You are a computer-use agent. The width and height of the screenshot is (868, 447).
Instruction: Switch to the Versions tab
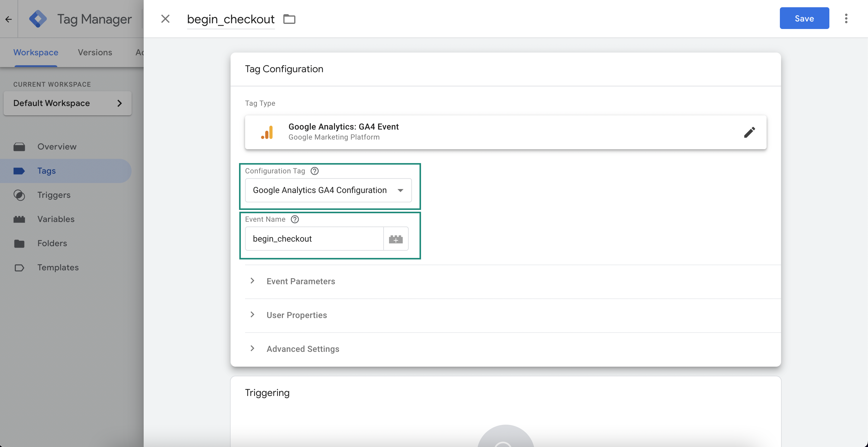click(x=95, y=53)
